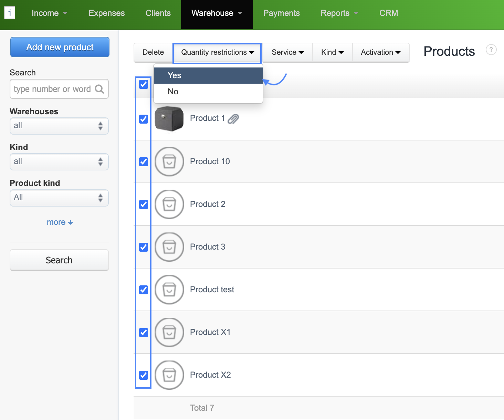Click the magnifier icon in the search field

coord(99,89)
